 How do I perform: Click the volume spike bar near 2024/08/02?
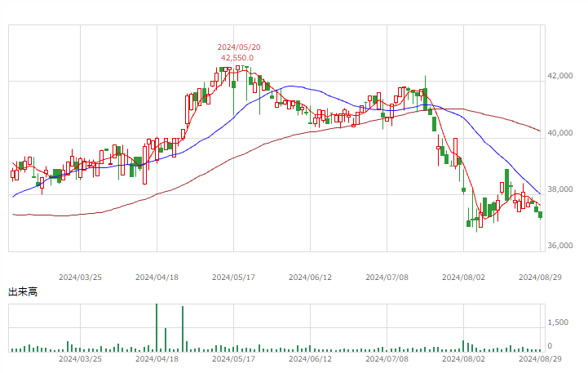click(463, 346)
